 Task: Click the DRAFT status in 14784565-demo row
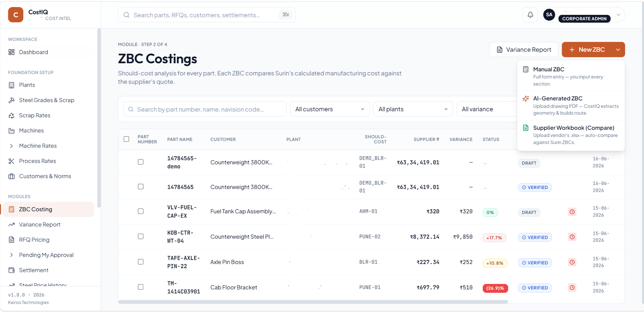pos(529,163)
